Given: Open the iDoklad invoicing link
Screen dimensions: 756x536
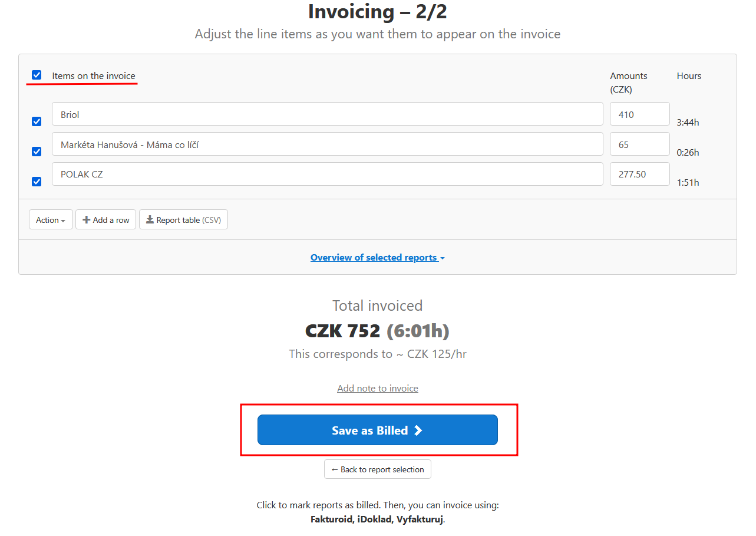Looking at the screenshot, I should [x=374, y=519].
